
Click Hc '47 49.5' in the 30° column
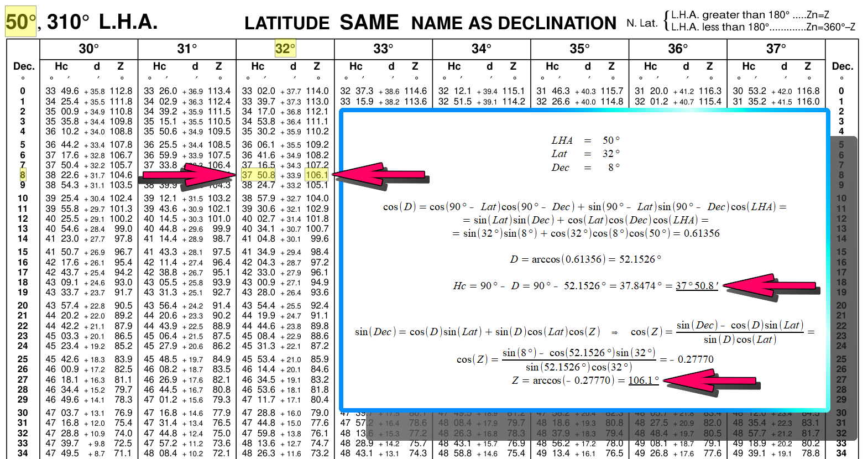pos(62,453)
